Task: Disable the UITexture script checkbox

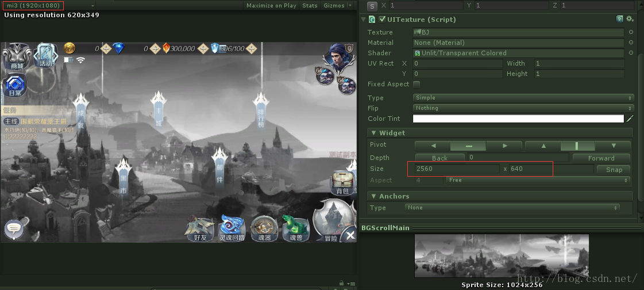Action: [x=383, y=20]
